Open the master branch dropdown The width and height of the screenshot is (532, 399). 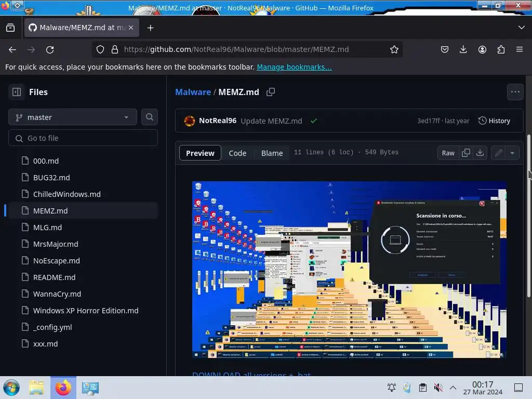pyautogui.click(x=73, y=117)
